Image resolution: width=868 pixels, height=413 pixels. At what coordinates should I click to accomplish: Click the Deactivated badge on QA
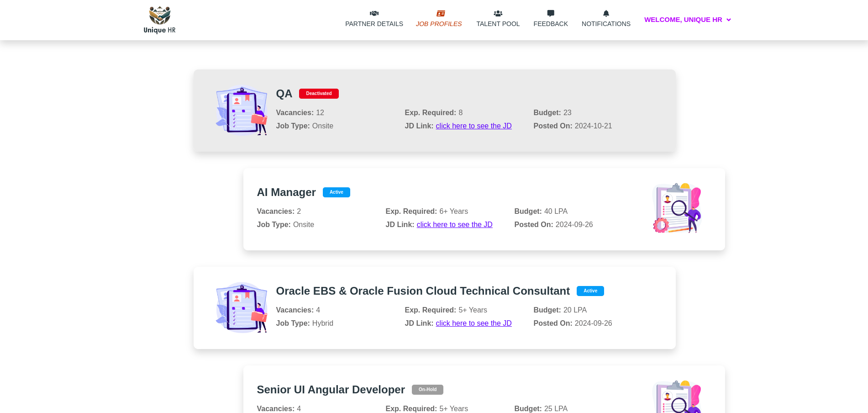(x=319, y=94)
